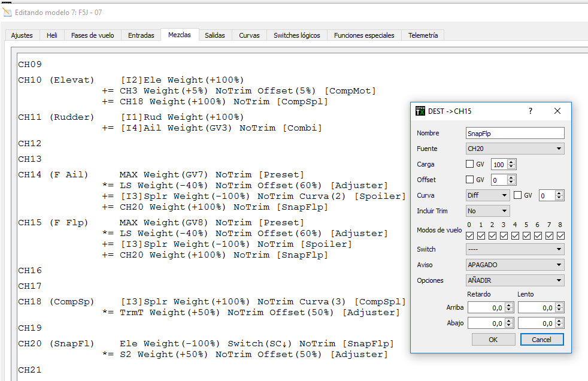Toggle flight mode 0 checkbox
Screen dimensions: 588x381
pyautogui.click(x=470, y=235)
